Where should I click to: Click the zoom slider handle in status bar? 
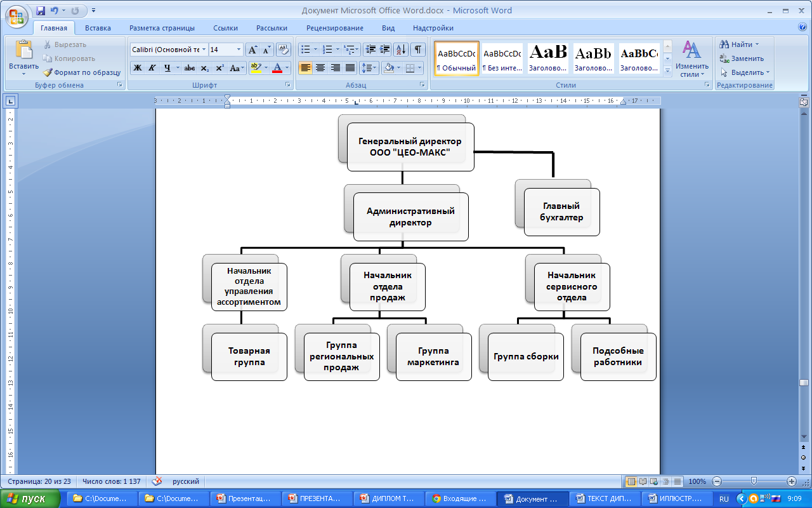click(x=754, y=481)
